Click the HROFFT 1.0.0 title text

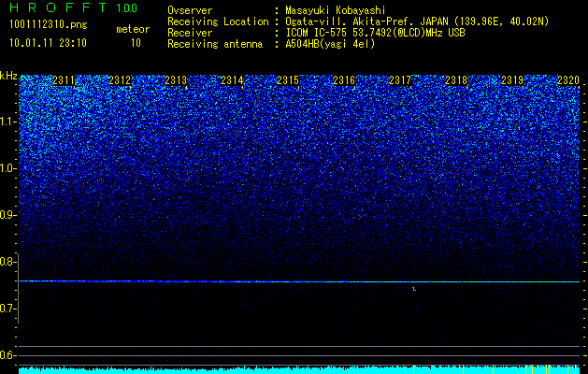pos(74,7)
